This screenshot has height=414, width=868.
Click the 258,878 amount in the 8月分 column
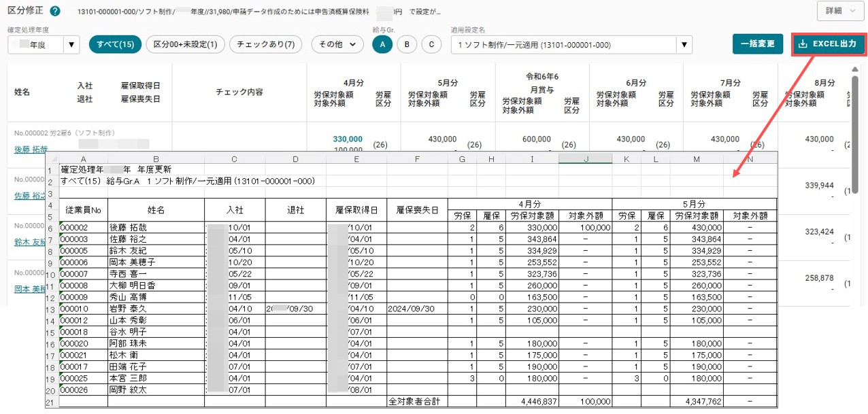(819, 278)
